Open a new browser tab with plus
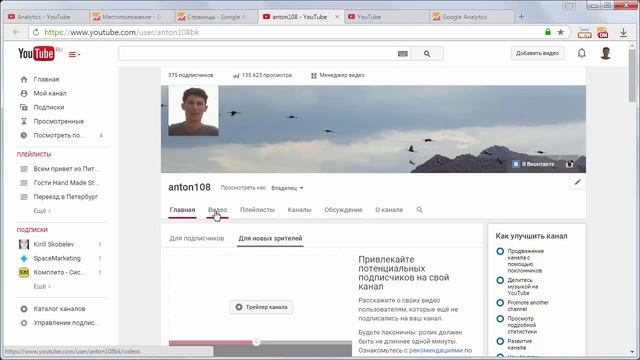Image resolution: width=640 pixels, height=360 pixels. coord(521,17)
